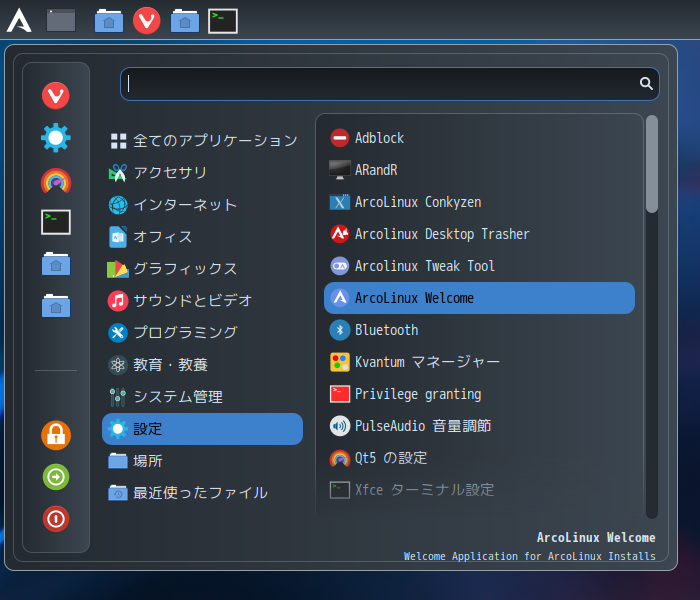Open Bluetooth settings
Image resolution: width=700 pixels, height=600 pixels.
tap(479, 330)
